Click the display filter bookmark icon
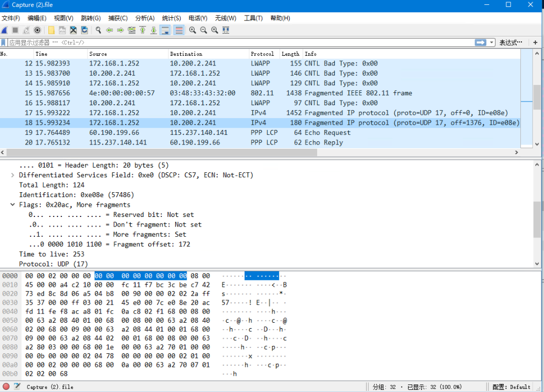The width and height of the screenshot is (544, 392). (3, 42)
